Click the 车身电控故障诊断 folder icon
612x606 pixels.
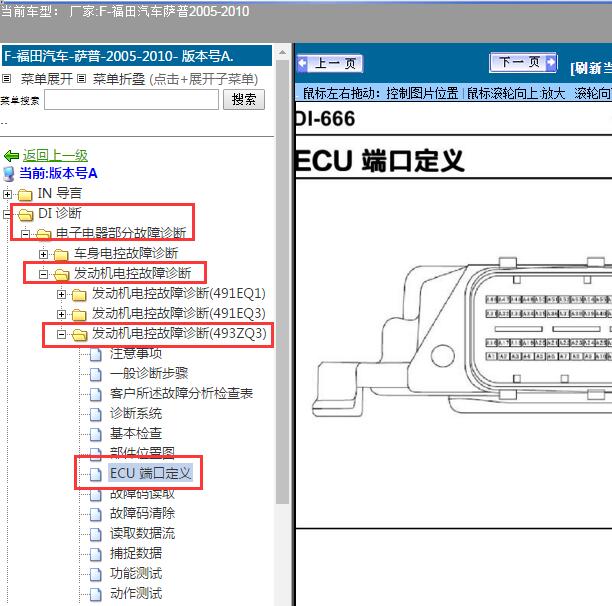tap(61, 254)
